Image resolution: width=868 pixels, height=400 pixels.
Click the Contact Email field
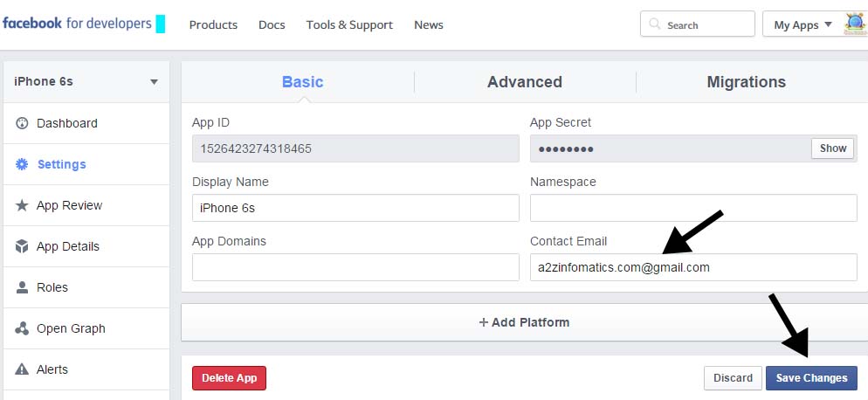point(693,267)
